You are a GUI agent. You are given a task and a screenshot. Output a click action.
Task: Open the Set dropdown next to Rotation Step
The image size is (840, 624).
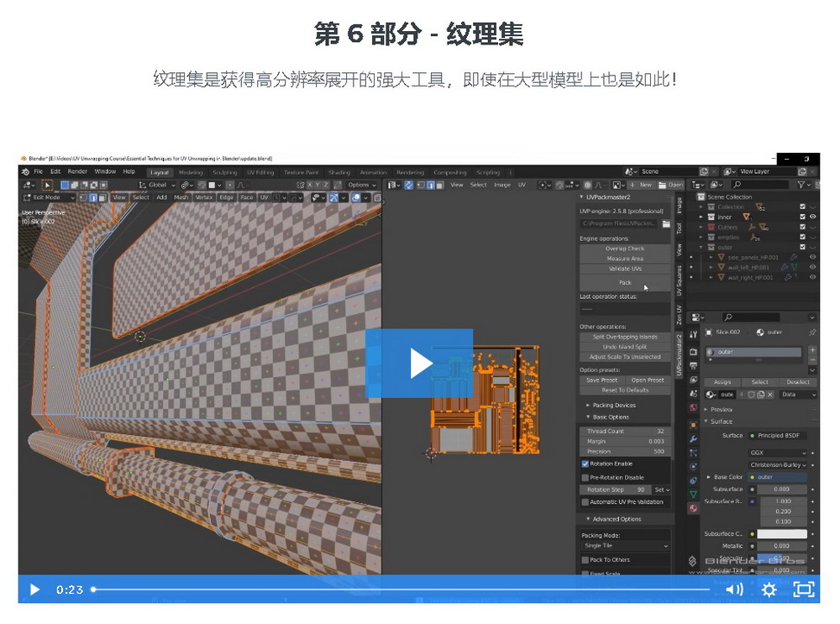pyautogui.click(x=662, y=490)
